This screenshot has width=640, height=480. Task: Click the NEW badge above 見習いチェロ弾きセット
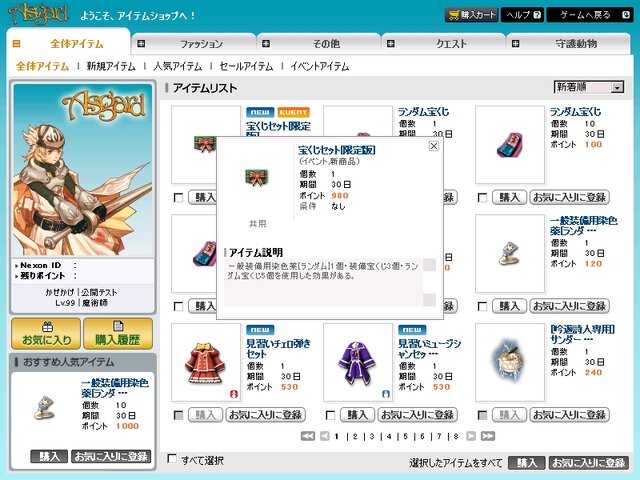pos(260,329)
